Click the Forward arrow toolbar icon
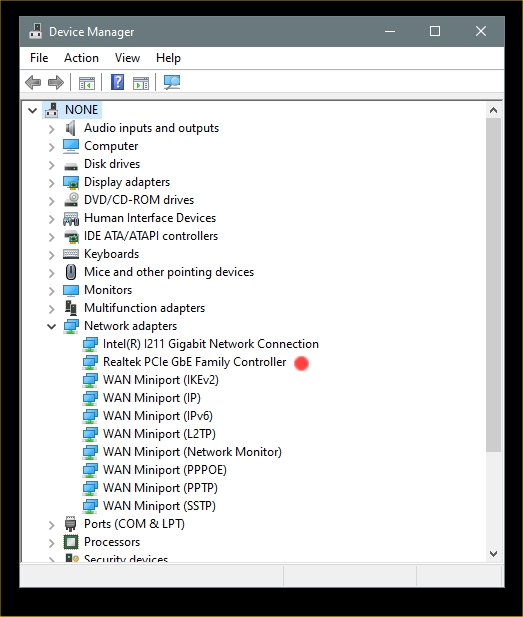Screen dimensions: 523x617 tap(55, 83)
